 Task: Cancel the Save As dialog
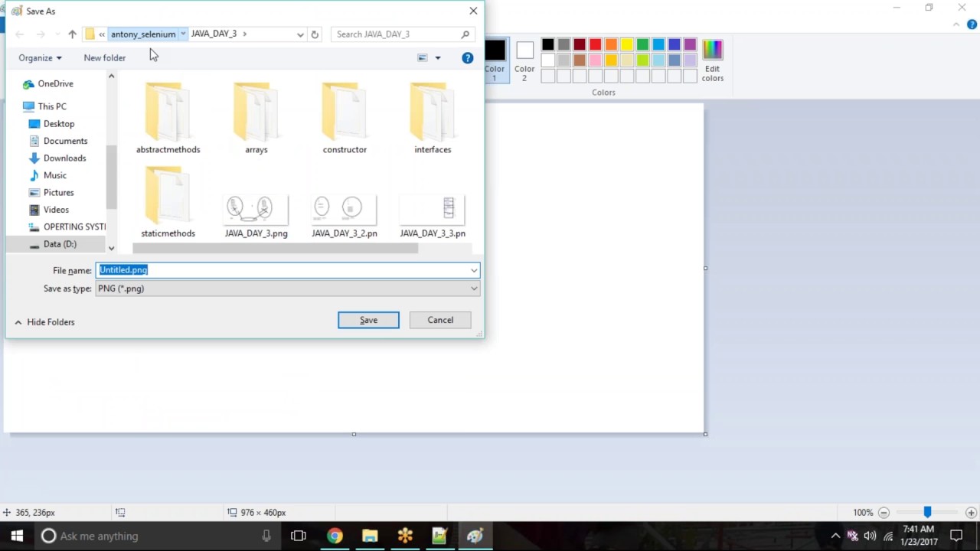pyautogui.click(x=440, y=320)
